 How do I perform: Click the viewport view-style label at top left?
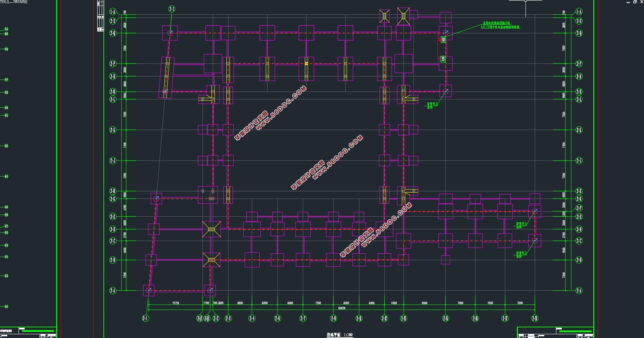(x=14, y=2)
